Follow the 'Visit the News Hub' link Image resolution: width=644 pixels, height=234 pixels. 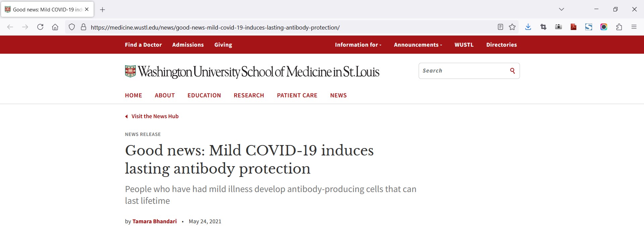(x=155, y=116)
